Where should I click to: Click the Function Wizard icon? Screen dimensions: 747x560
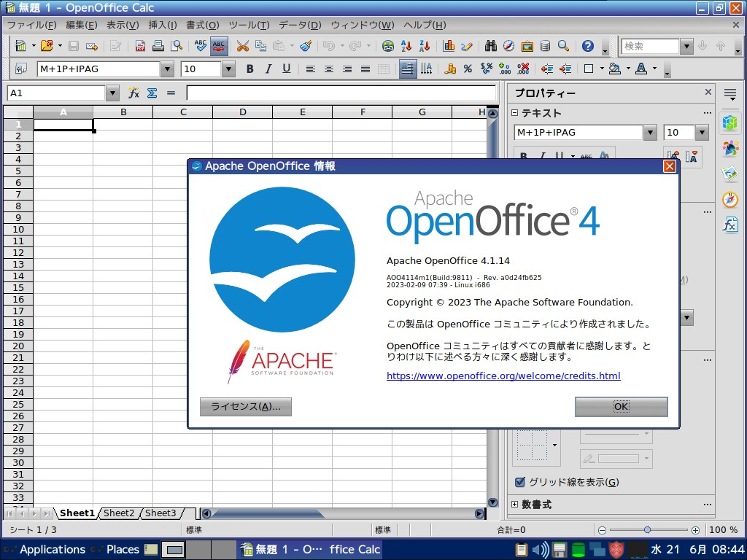133,93
